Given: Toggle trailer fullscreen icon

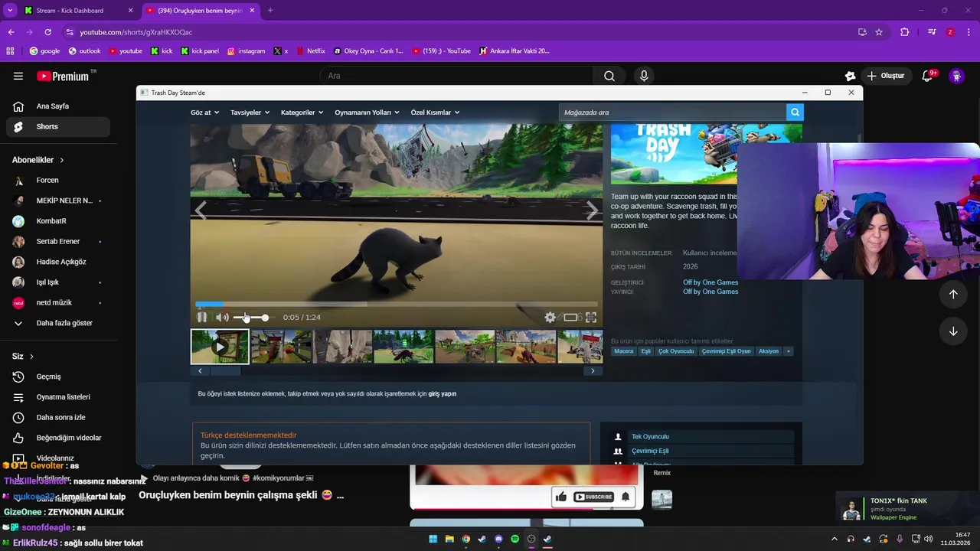Looking at the screenshot, I should coord(590,317).
